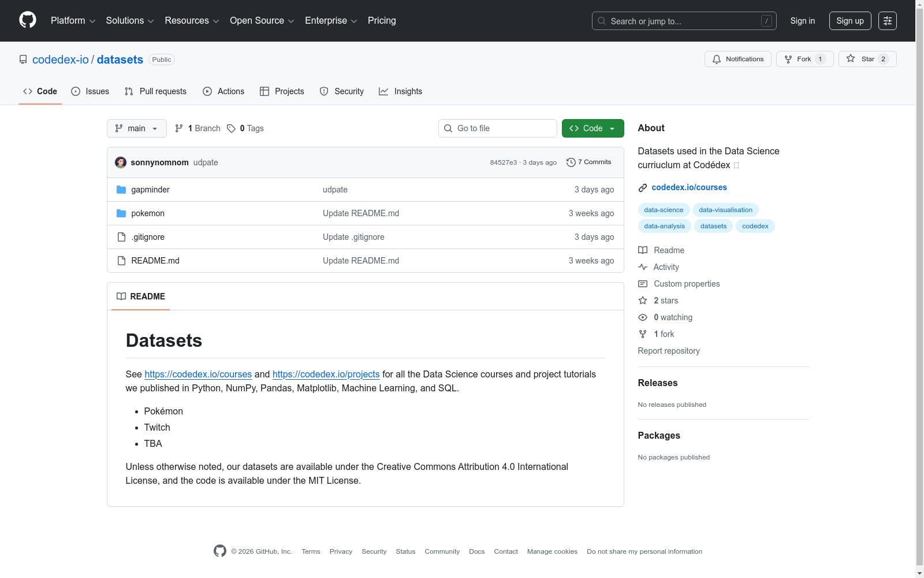Open https://codedex.io/courses link in README
924x578 pixels.
pyautogui.click(x=198, y=374)
